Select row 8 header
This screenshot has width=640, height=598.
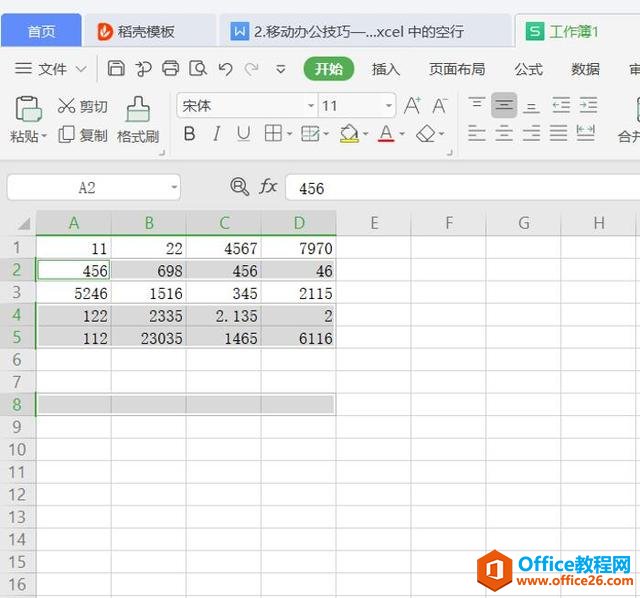click(x=18, y=405)
